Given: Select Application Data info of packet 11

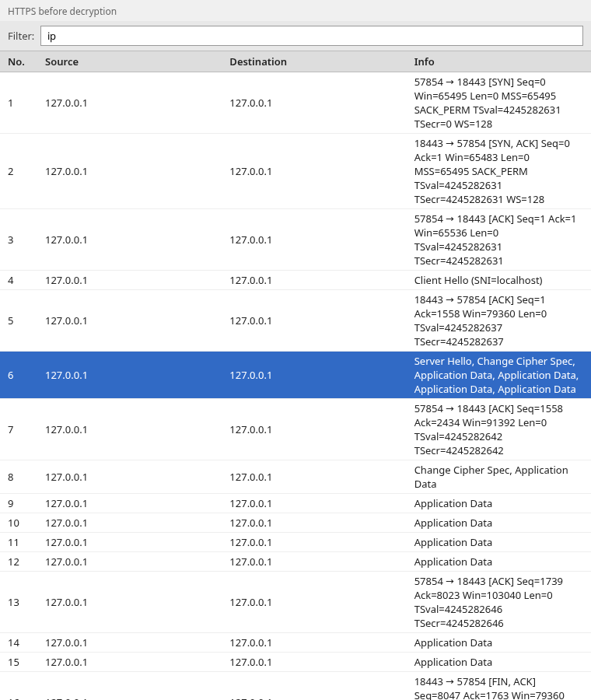Looking at the screenshot, I should (453, 542).
